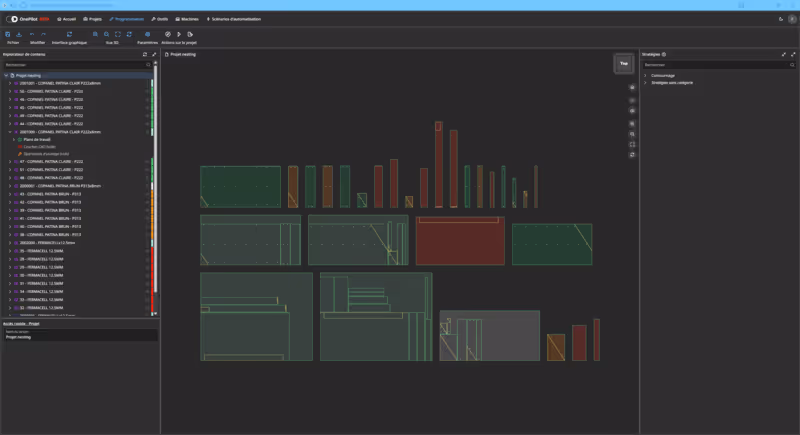Open the Projets menu
Viewport: 800px width, 435px height.
(x=92, y=19)
